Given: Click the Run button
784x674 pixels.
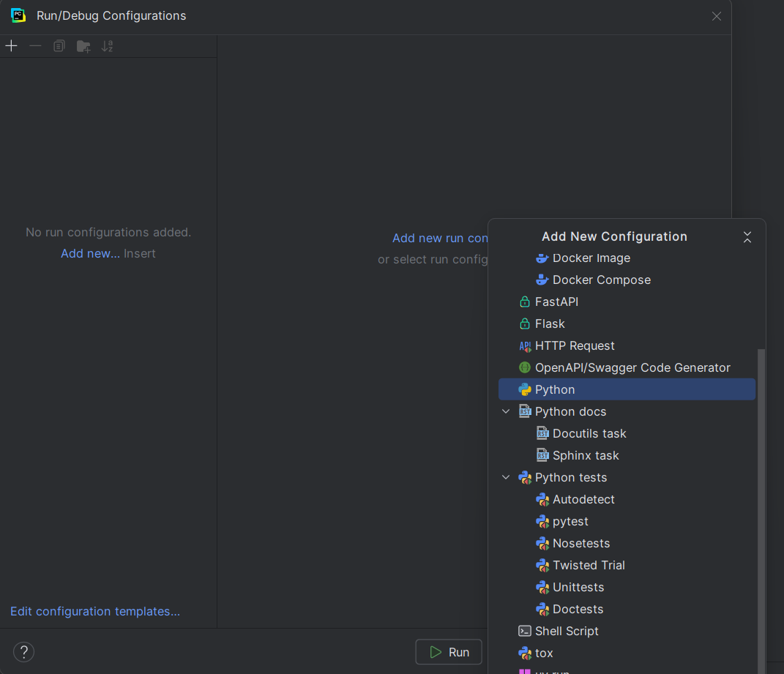Looking at the screenshot, I should [x=449, y=652].
